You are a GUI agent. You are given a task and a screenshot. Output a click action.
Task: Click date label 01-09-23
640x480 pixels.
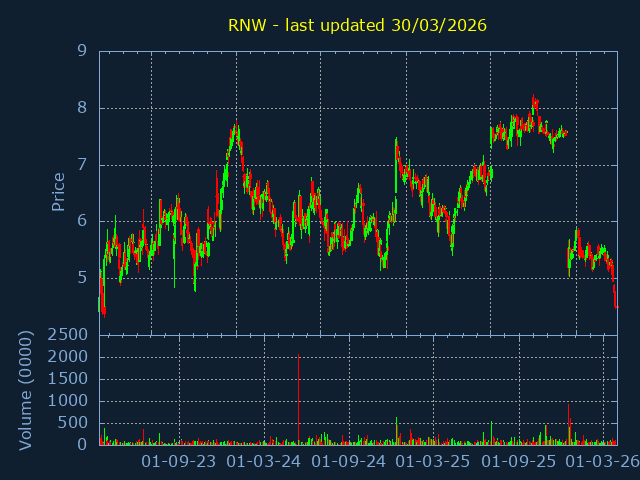(179, 462)
